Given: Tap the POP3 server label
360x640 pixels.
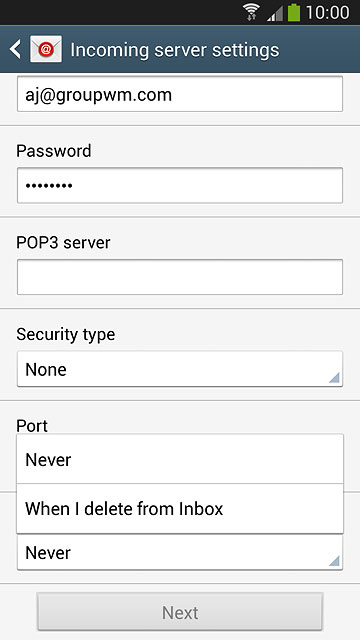Looking at the screenshot, I should click(63, 242).
